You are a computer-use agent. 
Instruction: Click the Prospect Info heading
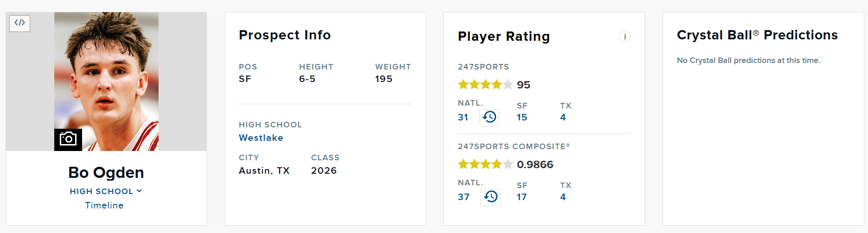point(285,35)
